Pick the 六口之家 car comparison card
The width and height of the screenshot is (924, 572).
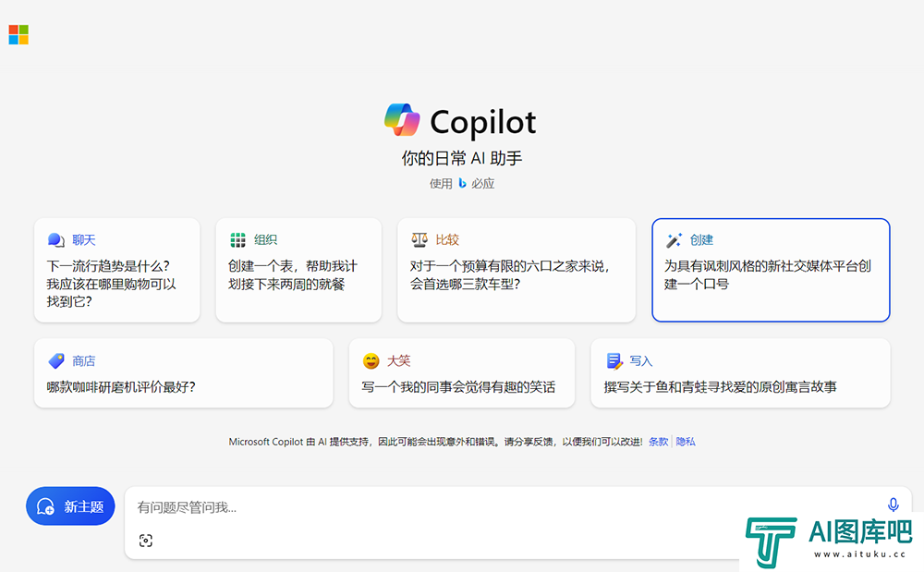[x=517, y=271]
